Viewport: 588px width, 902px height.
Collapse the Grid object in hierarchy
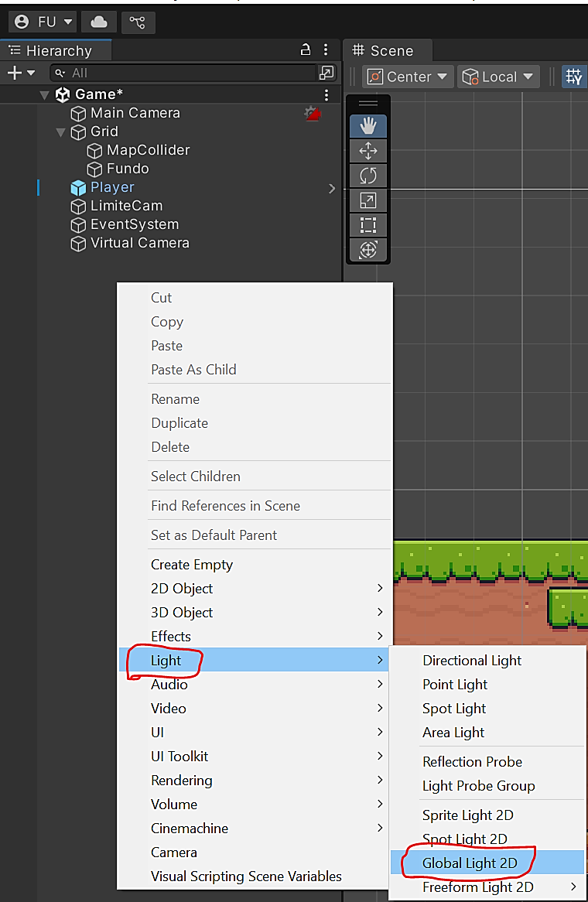point(61,132)
